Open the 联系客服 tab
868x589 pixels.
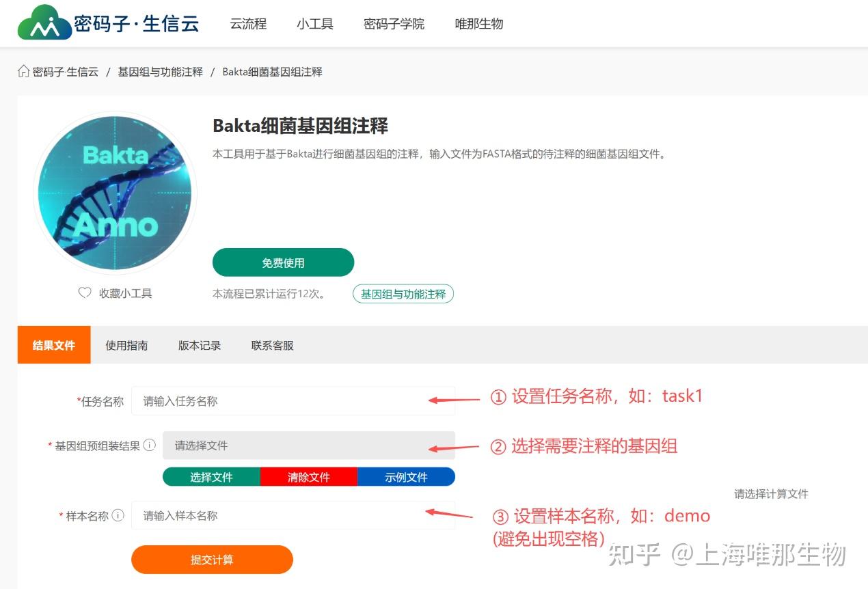pyautogui.click(x=271, y=345)
